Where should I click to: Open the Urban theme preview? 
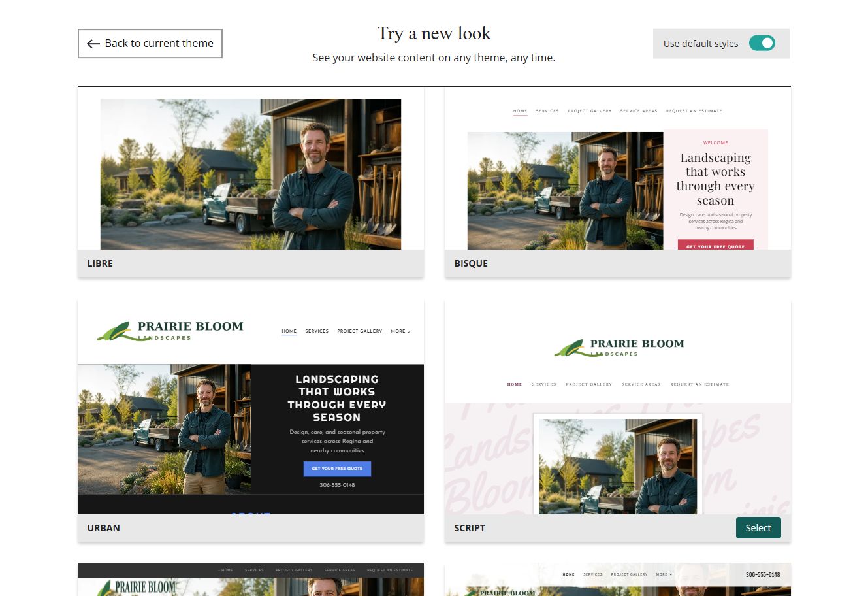coord(251,407)
